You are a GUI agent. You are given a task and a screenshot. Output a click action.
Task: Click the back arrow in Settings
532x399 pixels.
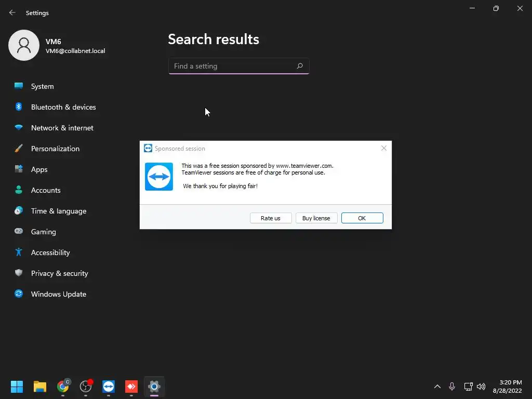pyautogui.click(x=12, y=12)
